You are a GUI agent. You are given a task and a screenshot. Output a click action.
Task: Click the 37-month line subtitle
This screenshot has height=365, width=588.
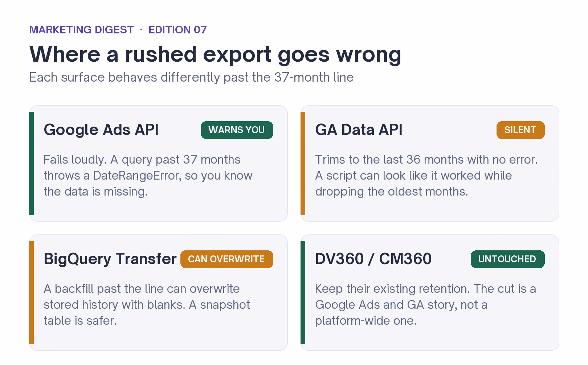pos(192,77)
